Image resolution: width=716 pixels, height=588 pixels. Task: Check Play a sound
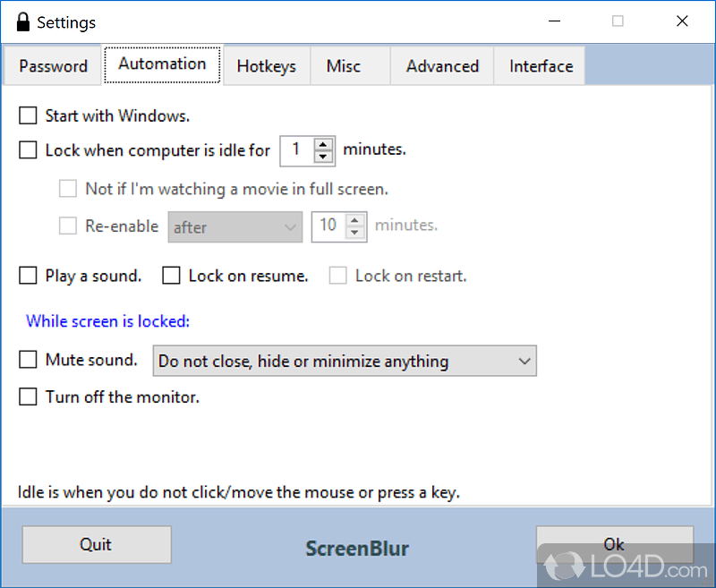[x=28, y=276]
